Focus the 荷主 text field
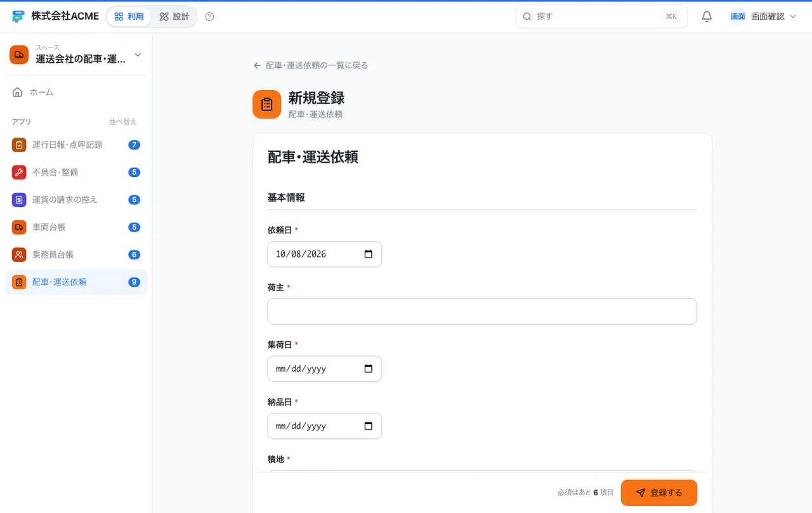Viewport: 812px width, 513px height. click(482, 311)
